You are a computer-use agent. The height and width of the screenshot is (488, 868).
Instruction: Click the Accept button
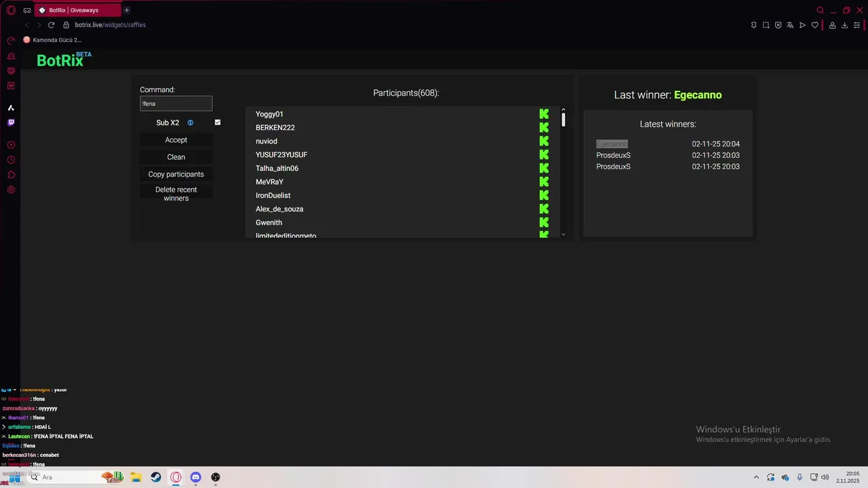pyautogui.click(x=176, y=140)
